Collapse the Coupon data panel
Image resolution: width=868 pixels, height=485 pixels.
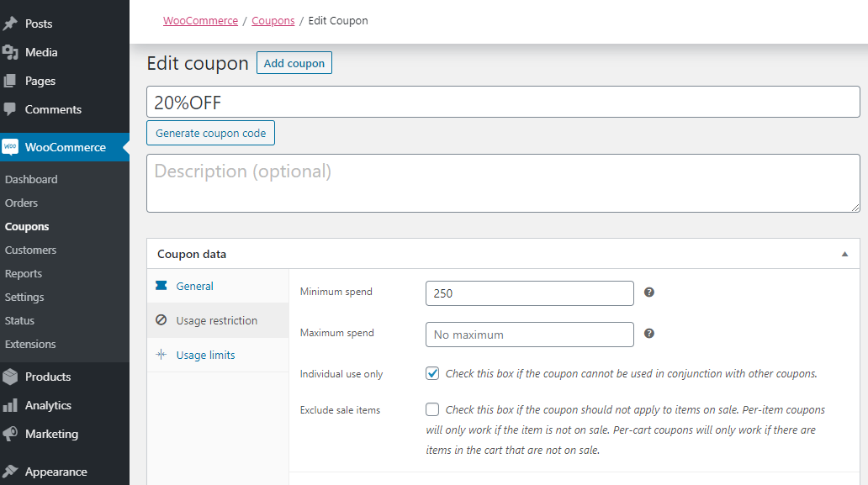point(844,254)
